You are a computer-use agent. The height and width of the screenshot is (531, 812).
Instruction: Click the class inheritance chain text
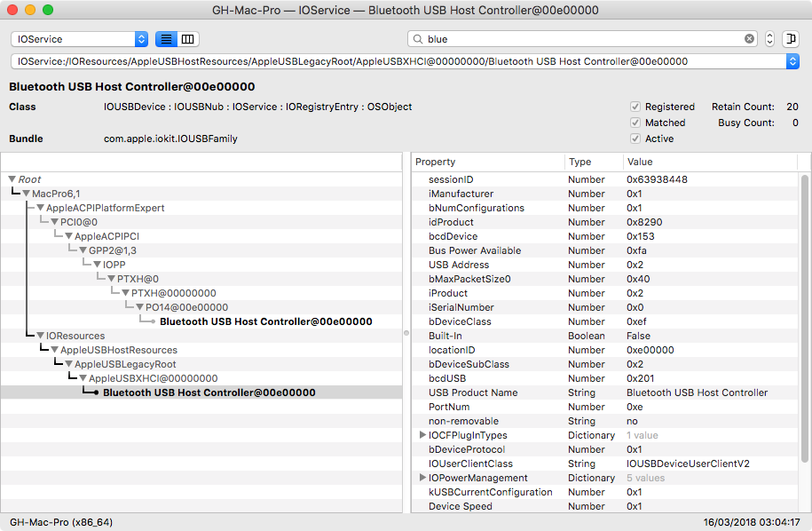pyautogui.click(x=257, y=107)
